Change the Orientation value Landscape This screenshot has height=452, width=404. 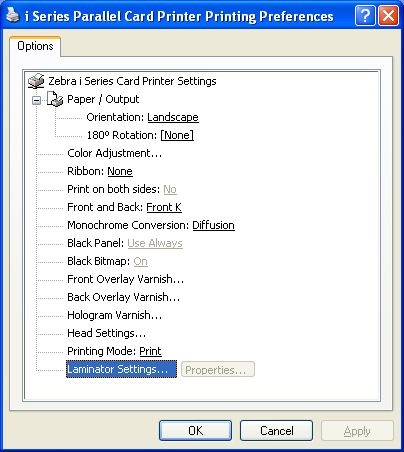click(x=173, y=117)
